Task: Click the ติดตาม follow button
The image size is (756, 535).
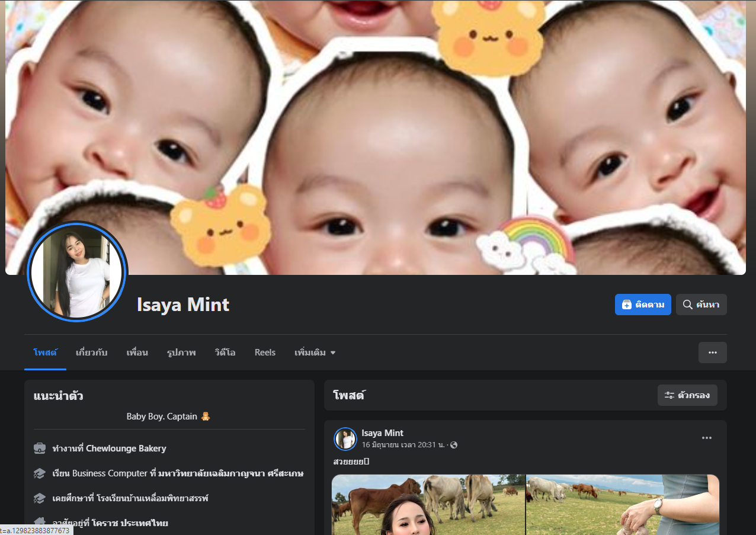Action: (x=643, y=305)
